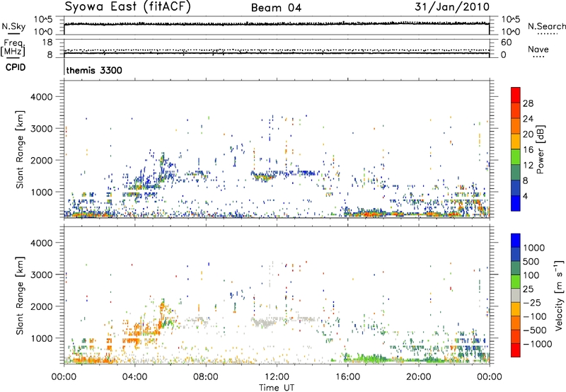Select the Beam 04 label

pos(276,8)
